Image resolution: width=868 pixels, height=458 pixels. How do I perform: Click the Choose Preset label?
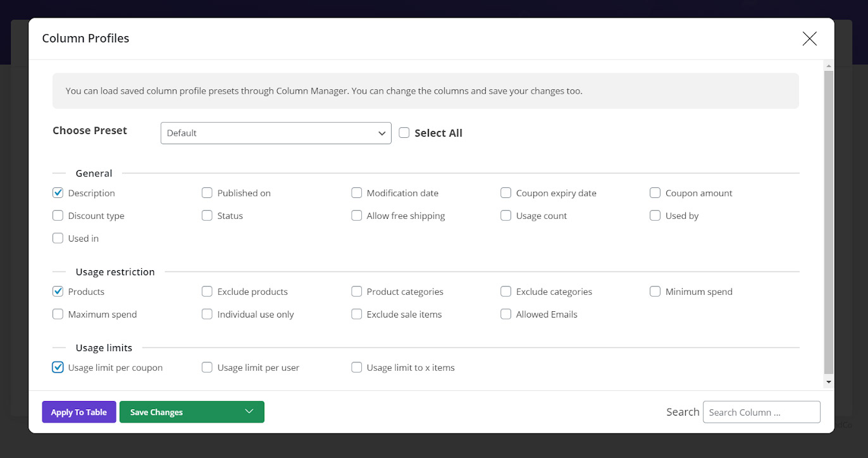90,131
